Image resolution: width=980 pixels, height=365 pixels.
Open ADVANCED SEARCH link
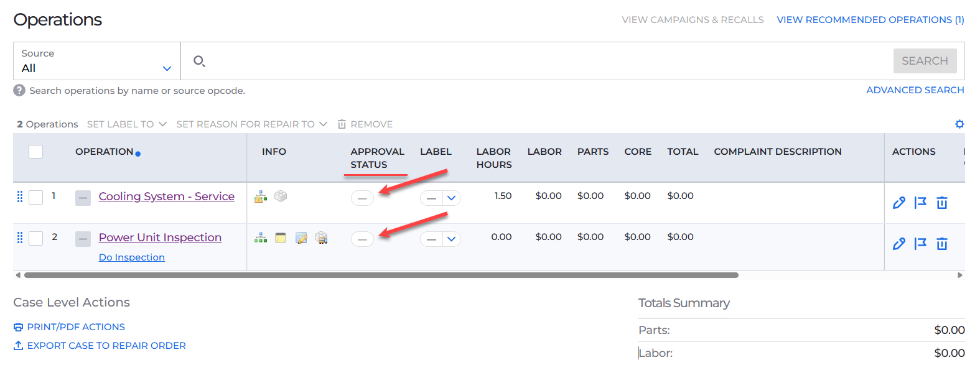click(915, 90)
